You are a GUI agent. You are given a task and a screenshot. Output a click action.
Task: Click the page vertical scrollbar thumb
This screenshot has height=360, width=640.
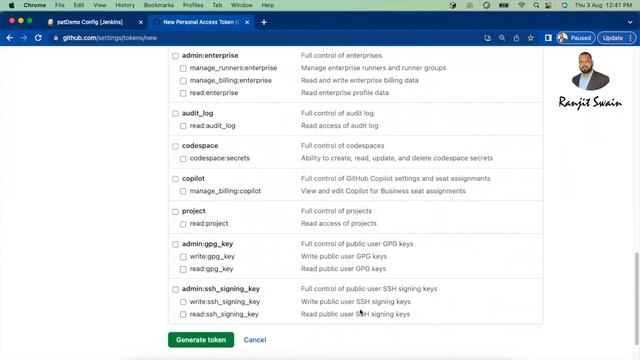pos(636,298)
